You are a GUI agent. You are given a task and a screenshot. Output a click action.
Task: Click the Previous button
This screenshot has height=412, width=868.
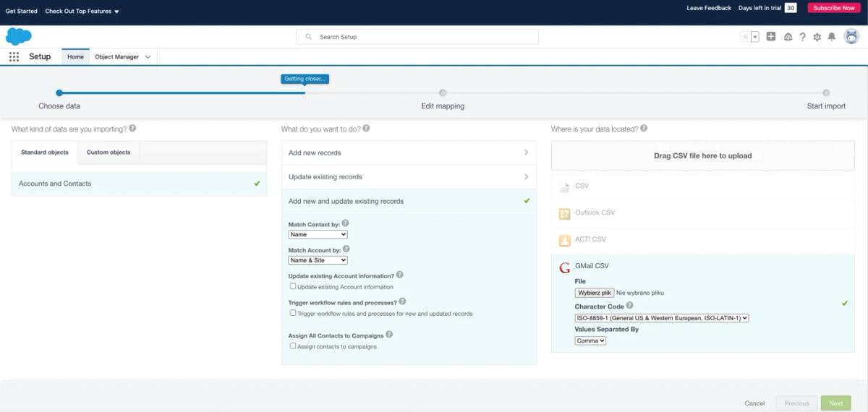point(796,403)
